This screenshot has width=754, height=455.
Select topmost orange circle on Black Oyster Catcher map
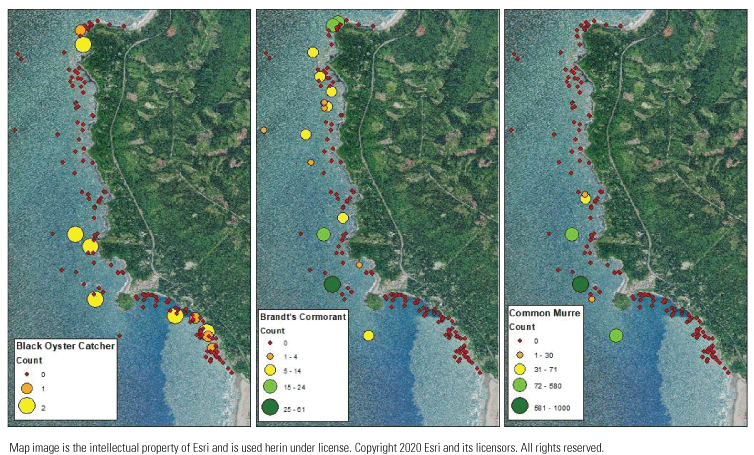80,31
